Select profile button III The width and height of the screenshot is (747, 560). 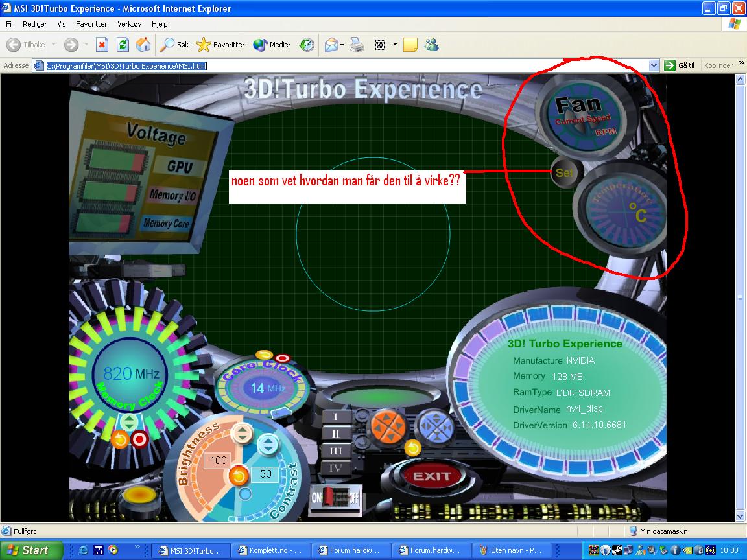pyautogui.click(x=336, y=451)
